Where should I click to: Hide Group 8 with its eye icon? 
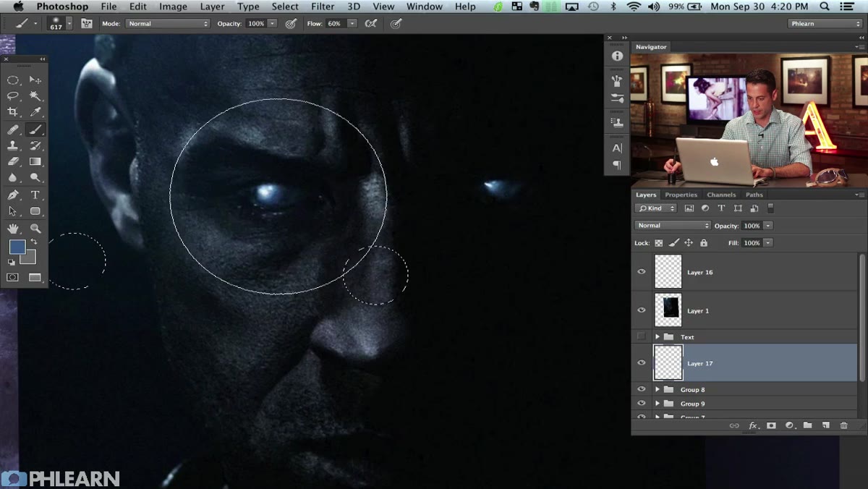[x=641, y=389]
